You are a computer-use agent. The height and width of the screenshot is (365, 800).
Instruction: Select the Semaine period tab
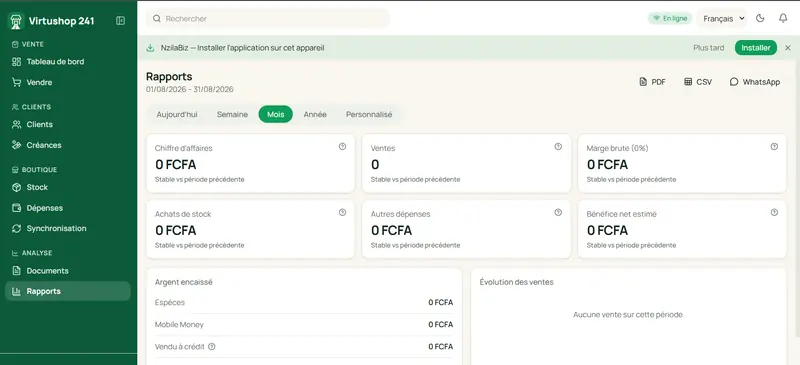(x=232, y=114)
